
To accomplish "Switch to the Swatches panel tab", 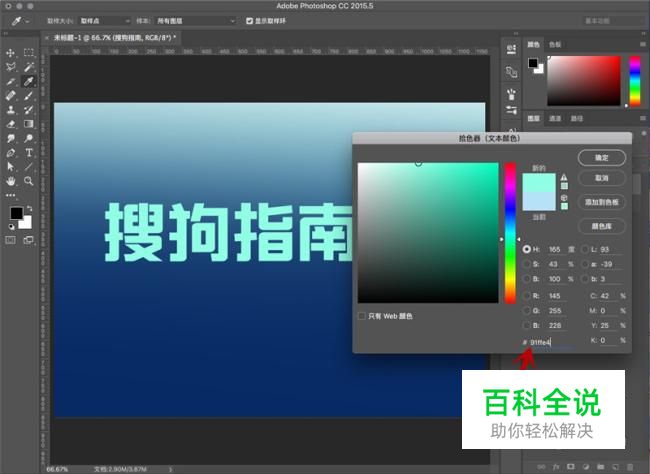I will [x=555, y=44].
